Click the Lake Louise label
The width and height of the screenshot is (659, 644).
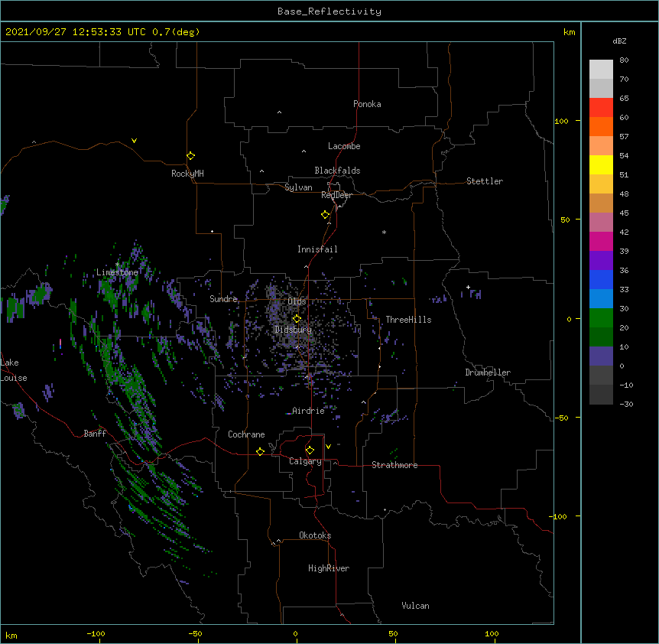click(x=14, y=370)
